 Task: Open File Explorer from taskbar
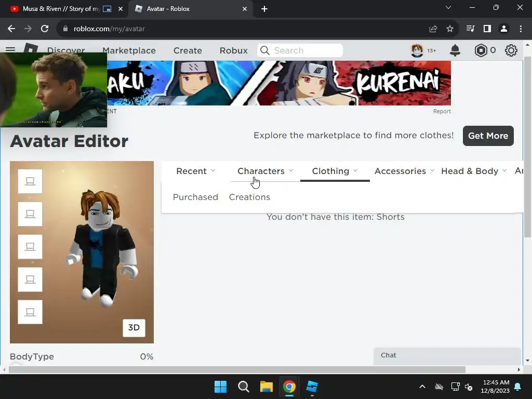click(267, 387)
